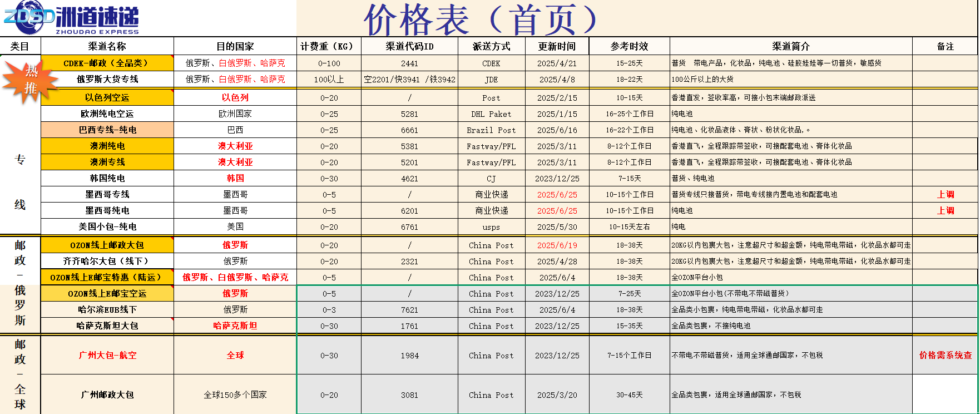This screenshot has width=980, height=414.
Task: Select channel code cell 1984
Action: point(409,356)
